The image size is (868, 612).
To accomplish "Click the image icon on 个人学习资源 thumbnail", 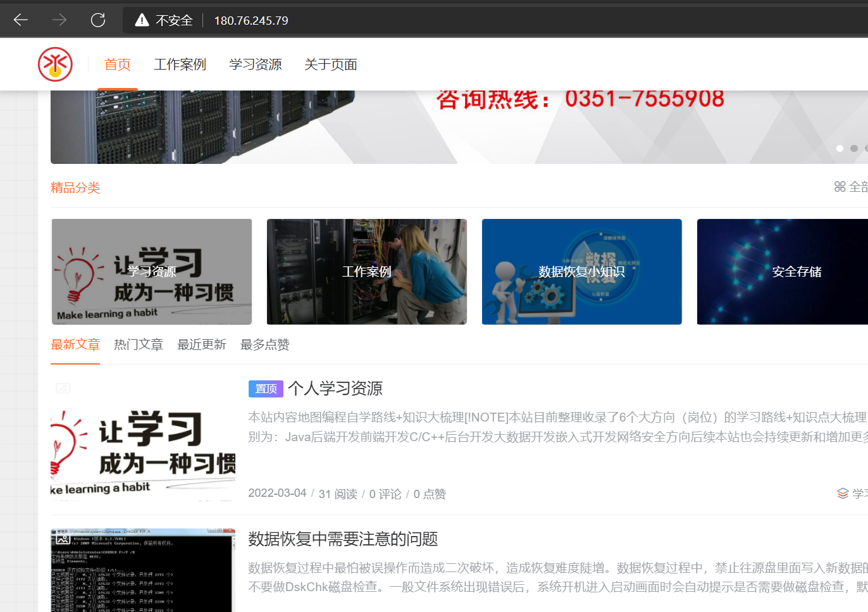I will pos(63,388).
